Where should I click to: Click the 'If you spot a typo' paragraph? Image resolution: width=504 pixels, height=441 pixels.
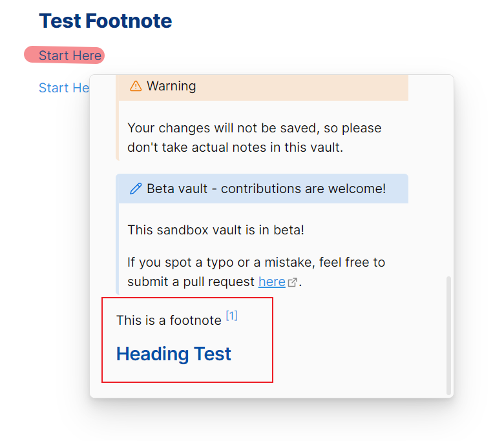pos(256,272)
